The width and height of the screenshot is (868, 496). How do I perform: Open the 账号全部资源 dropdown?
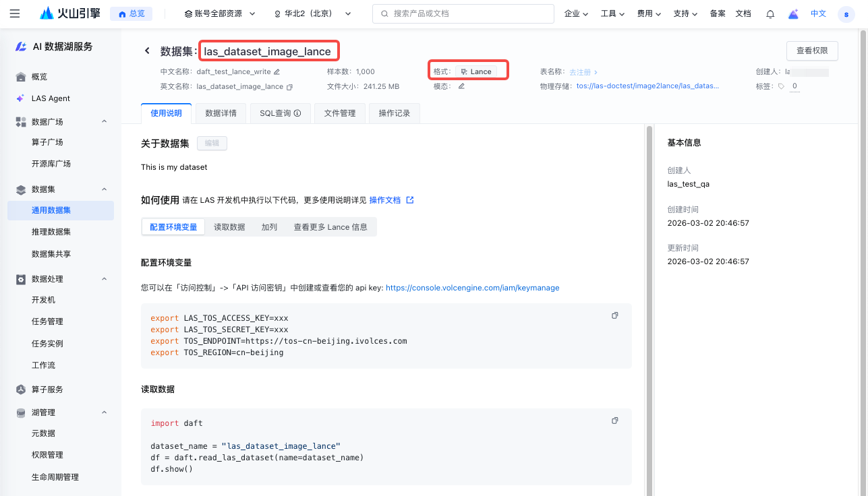click(220, 13)
